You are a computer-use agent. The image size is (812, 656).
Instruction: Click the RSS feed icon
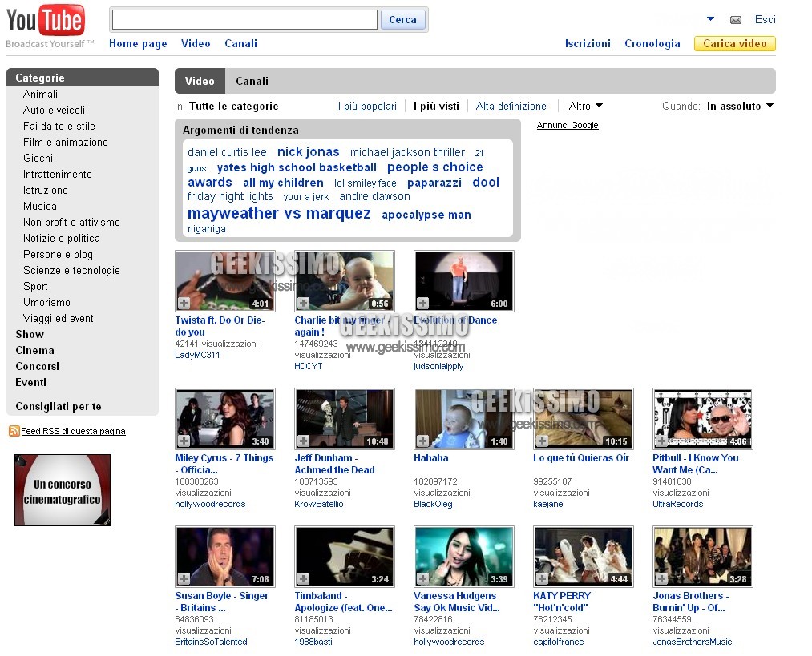14,431
